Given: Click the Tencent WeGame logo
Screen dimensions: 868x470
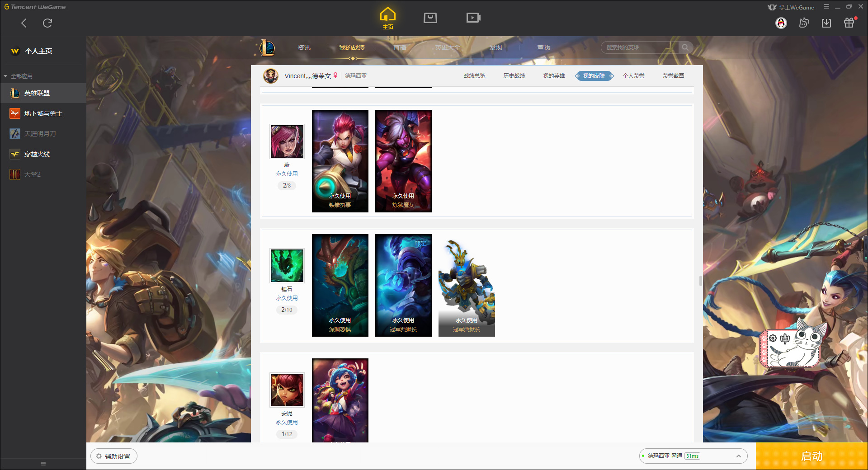Looking at the screenshot, I should pos(35,7).
